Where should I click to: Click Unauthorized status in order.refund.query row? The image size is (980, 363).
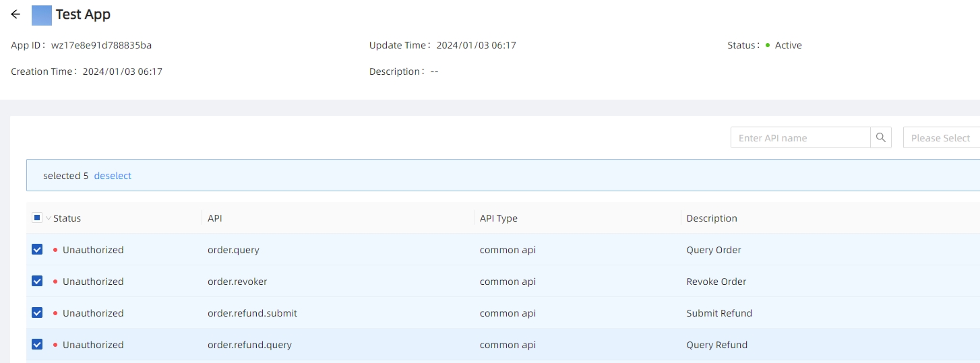coord(93,345)
